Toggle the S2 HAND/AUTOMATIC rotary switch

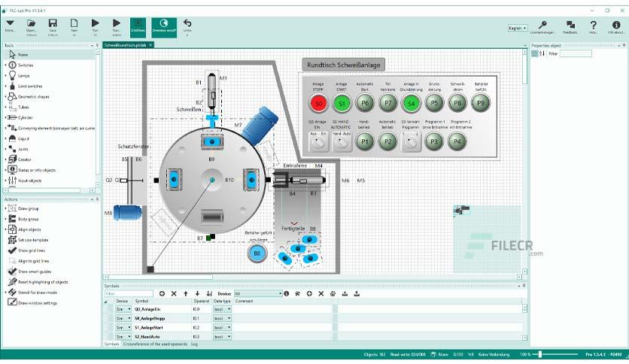[x=342, y=141]
